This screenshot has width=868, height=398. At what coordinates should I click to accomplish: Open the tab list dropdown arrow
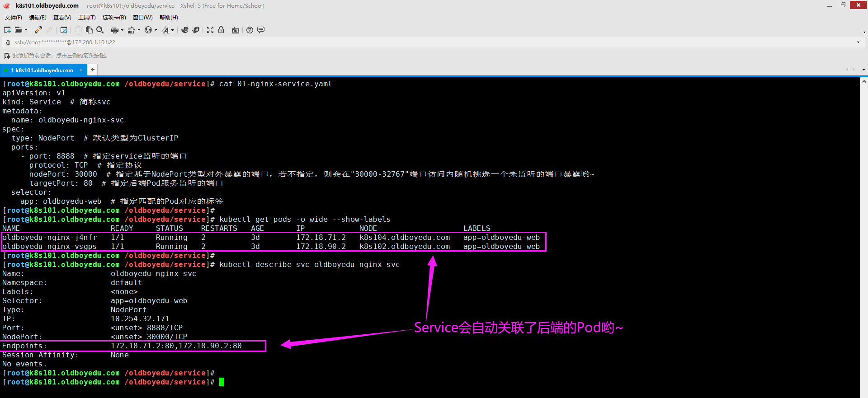click(x=863, y=70)
